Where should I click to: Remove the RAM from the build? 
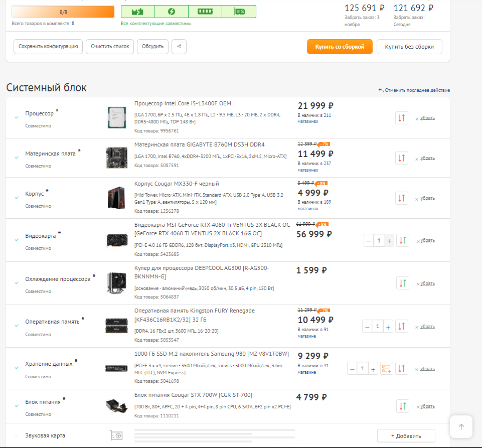pos(425,327)
